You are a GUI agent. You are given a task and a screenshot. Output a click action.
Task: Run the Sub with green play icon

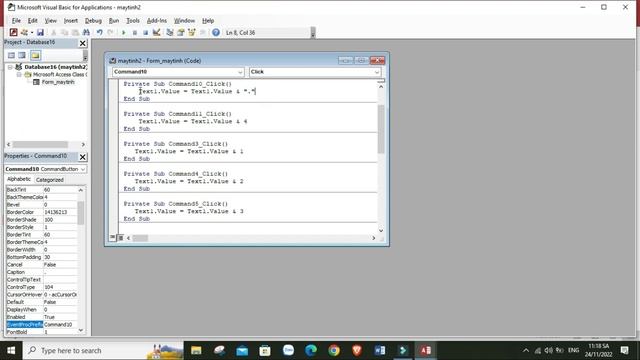click(123, 32)
